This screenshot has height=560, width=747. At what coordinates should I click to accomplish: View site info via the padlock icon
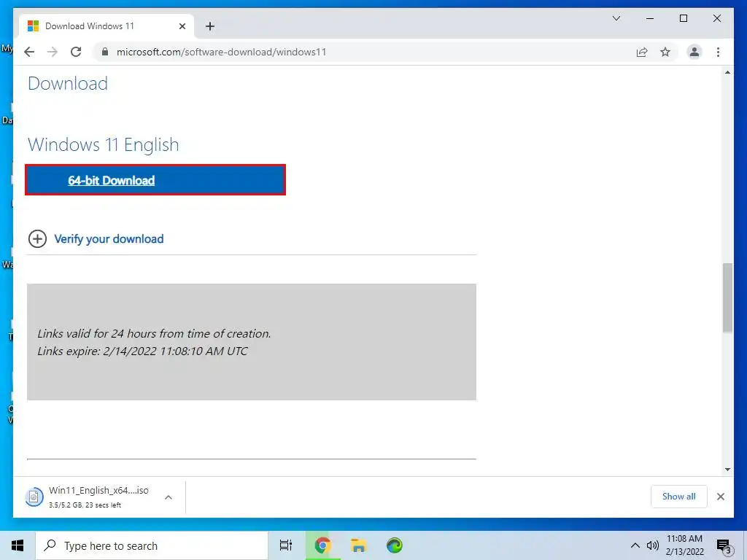pos(105,52)
